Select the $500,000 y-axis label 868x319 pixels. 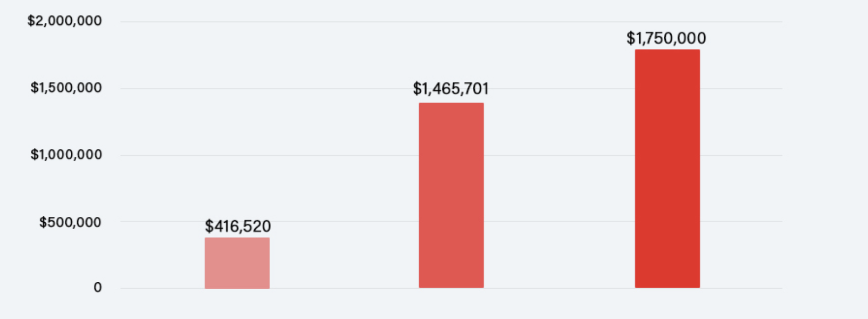click(x=70, y=222)
